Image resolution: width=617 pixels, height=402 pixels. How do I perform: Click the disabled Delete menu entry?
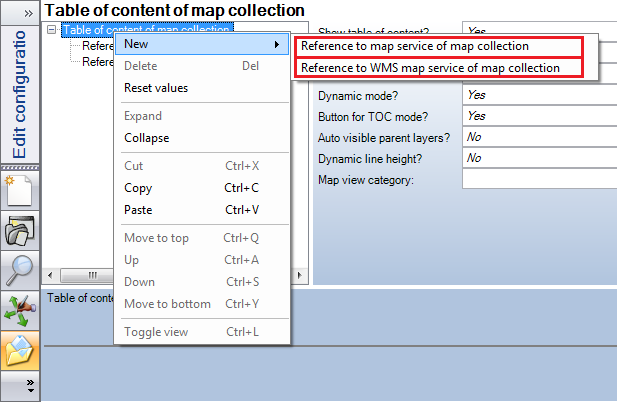click(x=202, y=66)
